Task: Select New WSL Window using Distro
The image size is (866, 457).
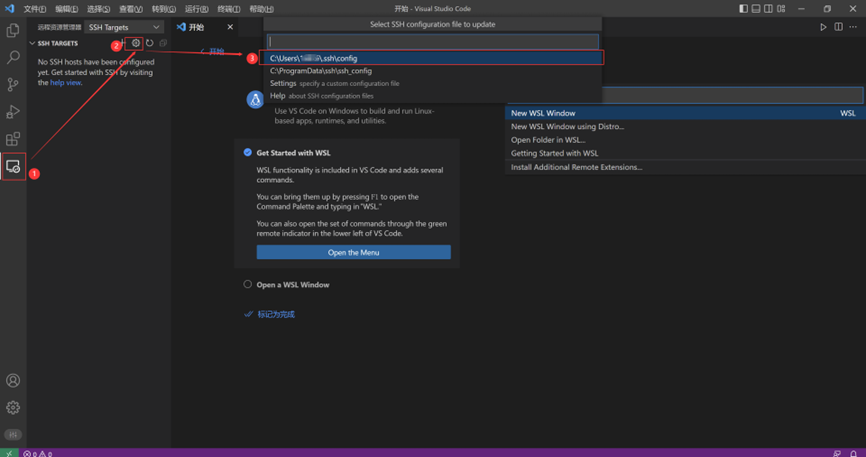Action: pyautogui.click(x=685, y=127)
